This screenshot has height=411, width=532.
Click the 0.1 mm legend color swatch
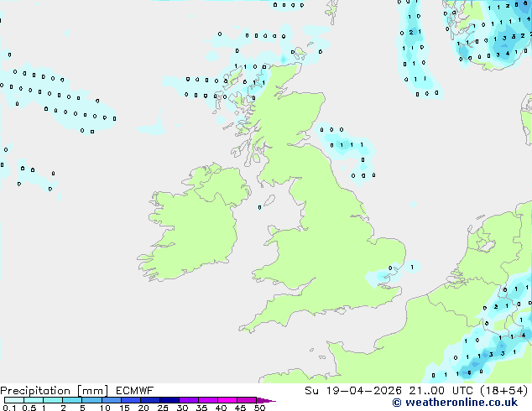[14, 400]
